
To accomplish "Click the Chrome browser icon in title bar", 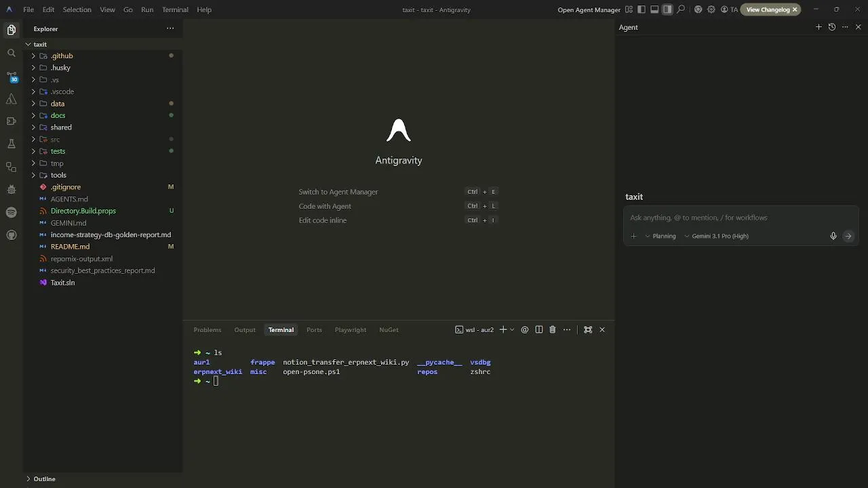I will tap(698, 9).
